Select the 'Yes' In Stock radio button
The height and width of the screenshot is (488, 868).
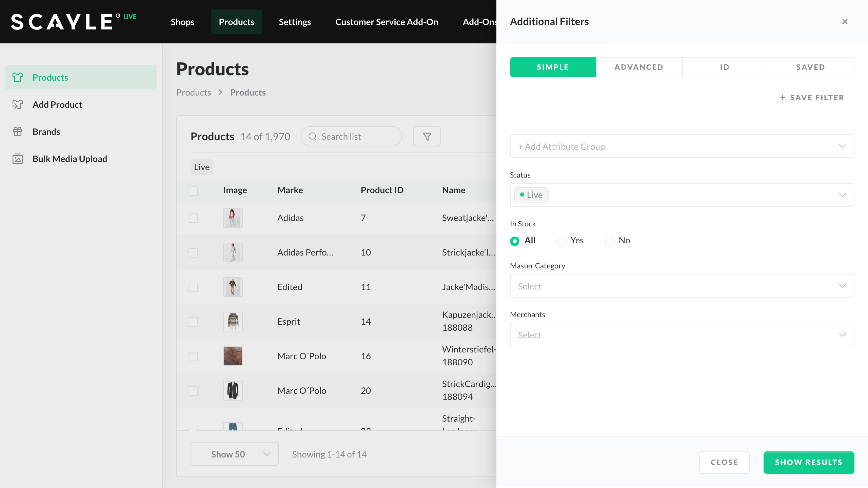(561, 241)
